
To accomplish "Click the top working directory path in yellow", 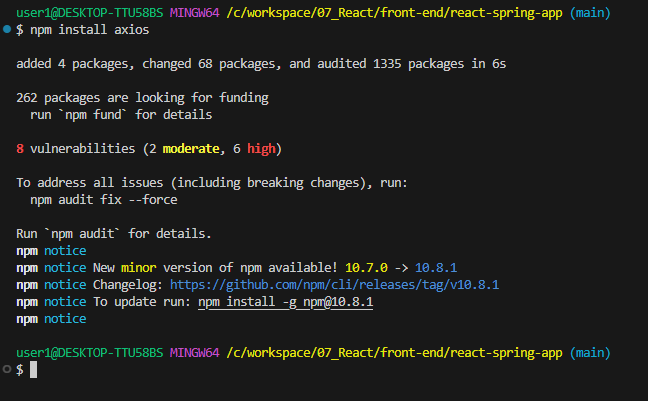I will (x=394, y=13).
